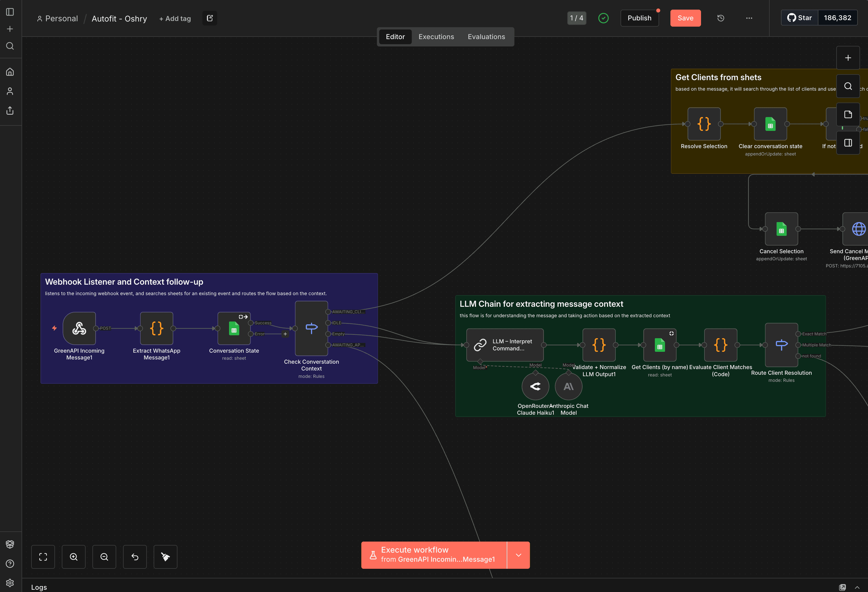
Task: Click the undo arrow canvas button
Action: (135, 557)
